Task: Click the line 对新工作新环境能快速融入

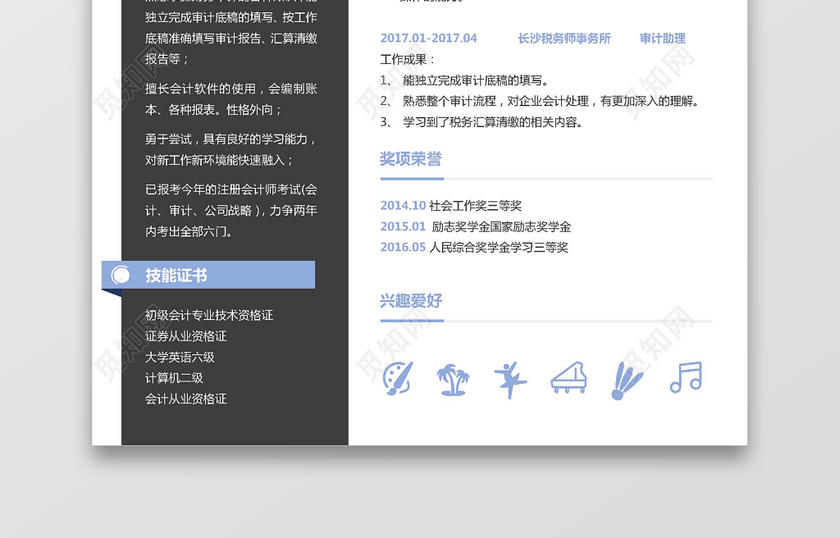Action: tap(219, 160)
